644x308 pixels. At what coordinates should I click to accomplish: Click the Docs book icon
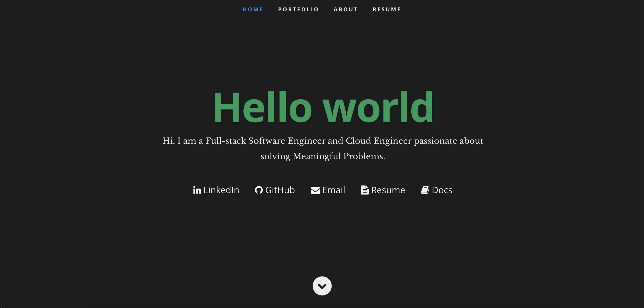coord(425,190)
